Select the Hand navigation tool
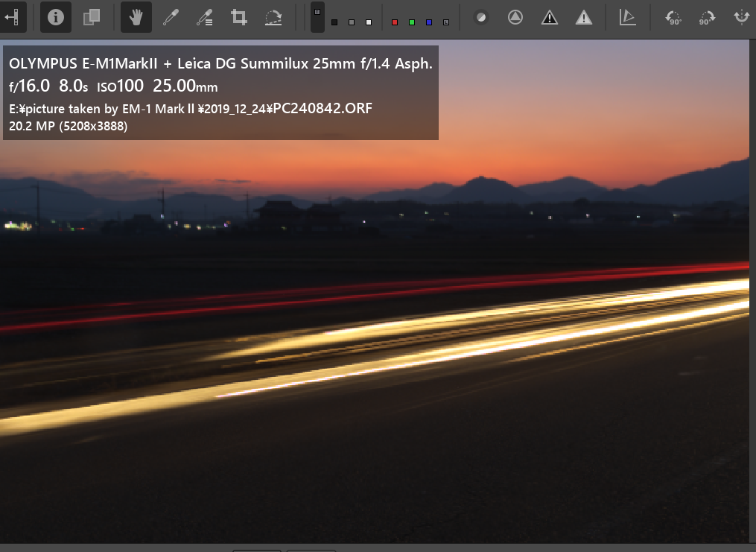The height and width of the screenshot is (552, 756). coord(136,17)
